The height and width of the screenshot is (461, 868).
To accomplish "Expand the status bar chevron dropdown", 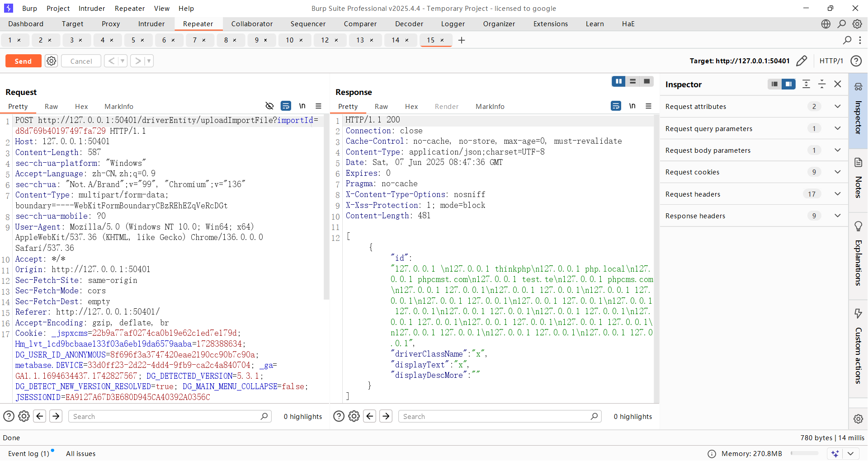I will 850,453.
